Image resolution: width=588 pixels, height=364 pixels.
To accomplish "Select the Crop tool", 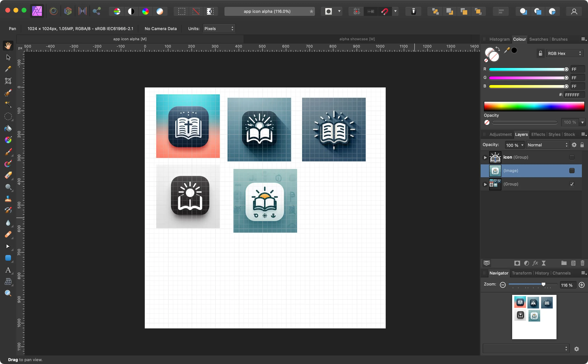I will click(8, 81).
